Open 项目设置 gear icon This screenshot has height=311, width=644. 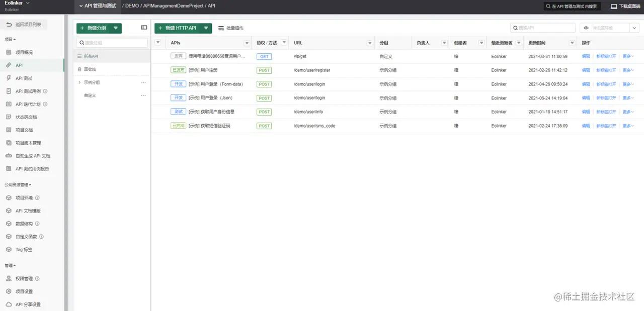coord(9,291)
